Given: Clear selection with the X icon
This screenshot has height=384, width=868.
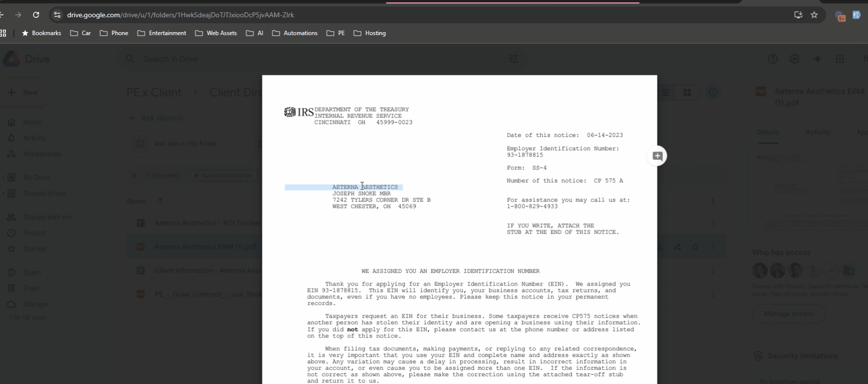Looking at the screenshot, I should pos(134,176).
